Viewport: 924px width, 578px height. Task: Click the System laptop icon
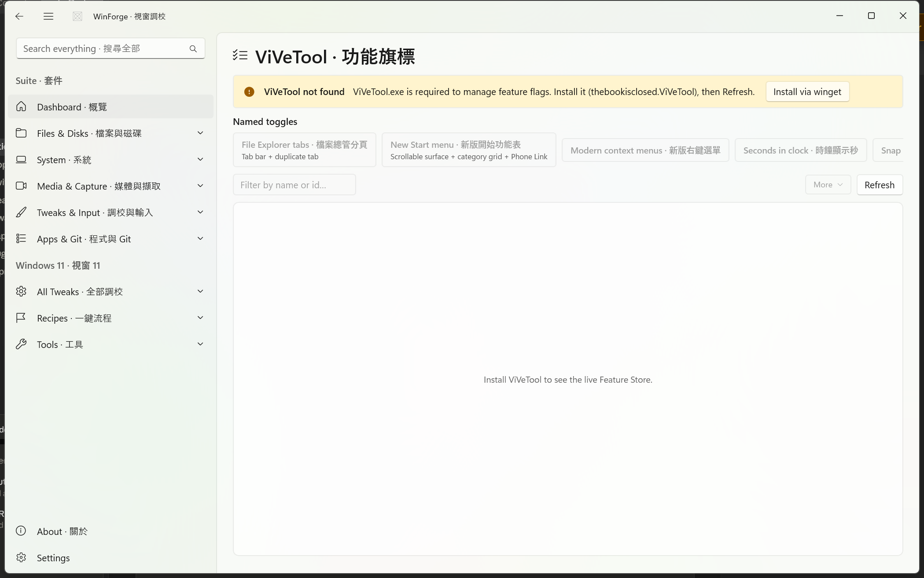tap(21, 159)
